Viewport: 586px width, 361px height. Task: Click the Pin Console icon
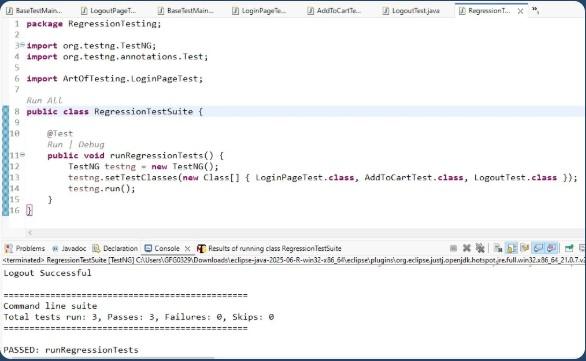[569, 248]
